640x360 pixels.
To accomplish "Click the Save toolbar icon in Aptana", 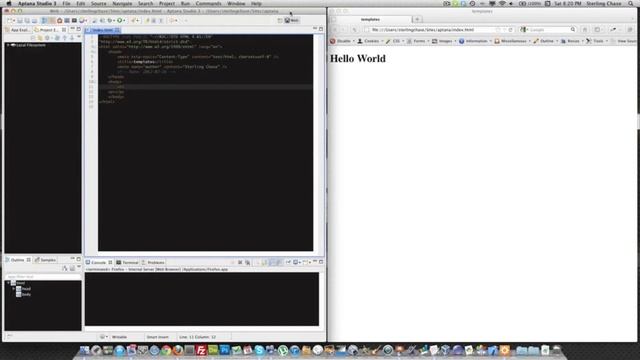I will (x=20, y=20).
